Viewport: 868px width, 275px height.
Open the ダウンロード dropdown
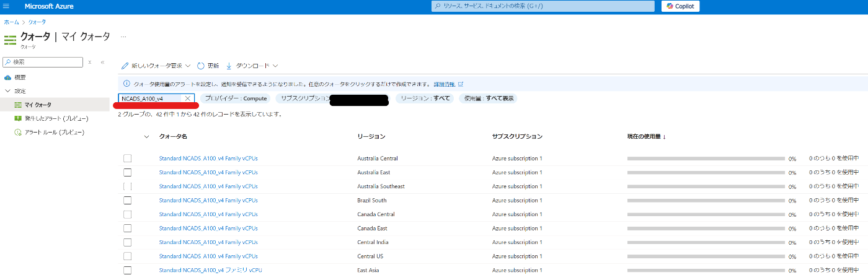coord(275,66)
